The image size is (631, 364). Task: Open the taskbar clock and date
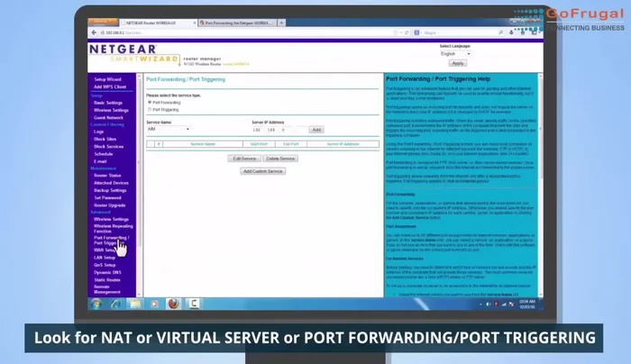(x=526, y=304)
